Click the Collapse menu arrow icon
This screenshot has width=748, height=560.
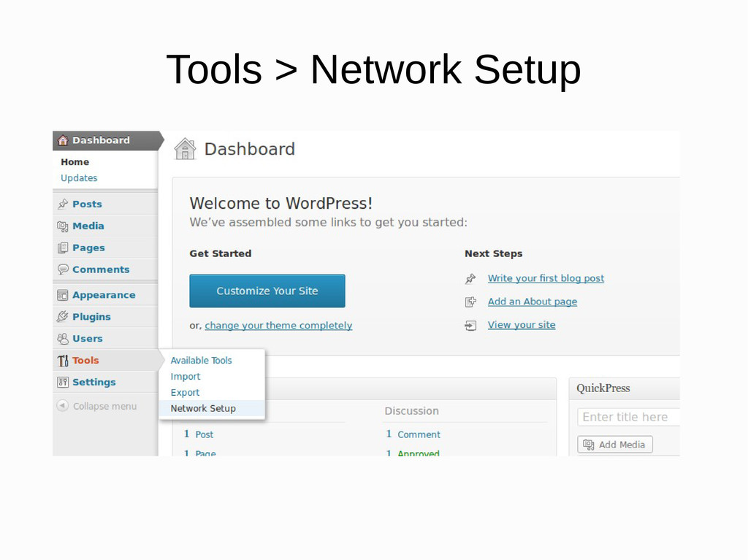pyautogui.click(x=63, y=406)
